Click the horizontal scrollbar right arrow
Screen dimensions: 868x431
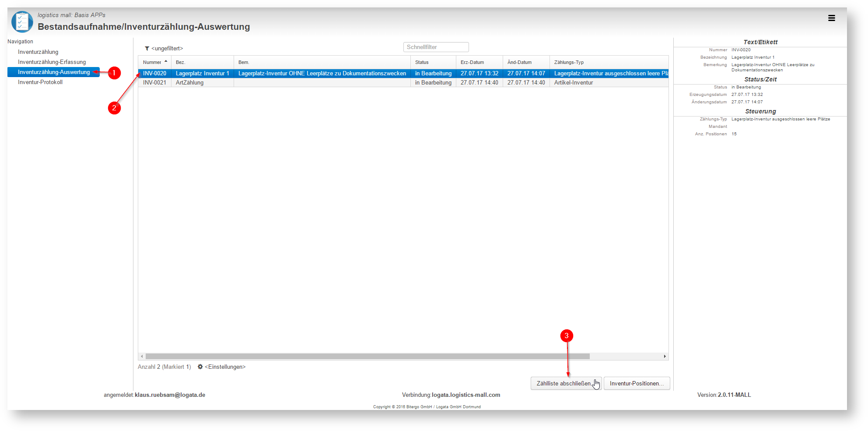click(x=665, y=357)
